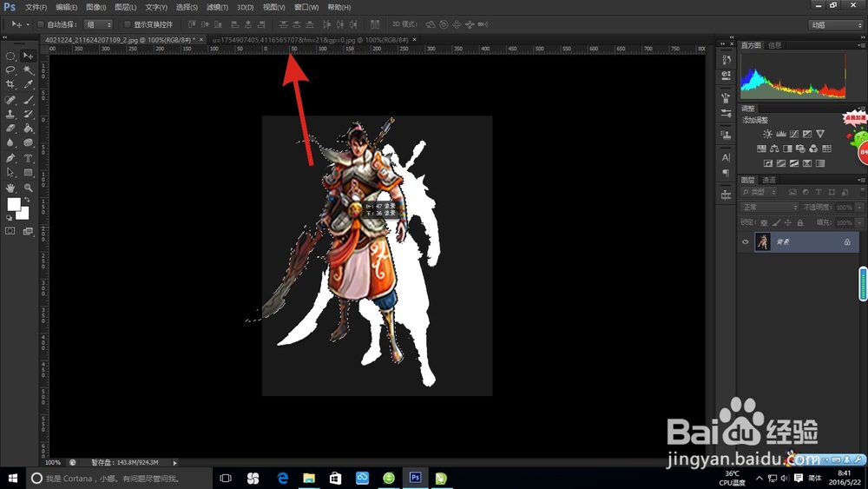Image resolution: width=868 pixels, height=489 pixels.
Task: Switch to the 信息 tab
Action: click(x=775, y=45)
